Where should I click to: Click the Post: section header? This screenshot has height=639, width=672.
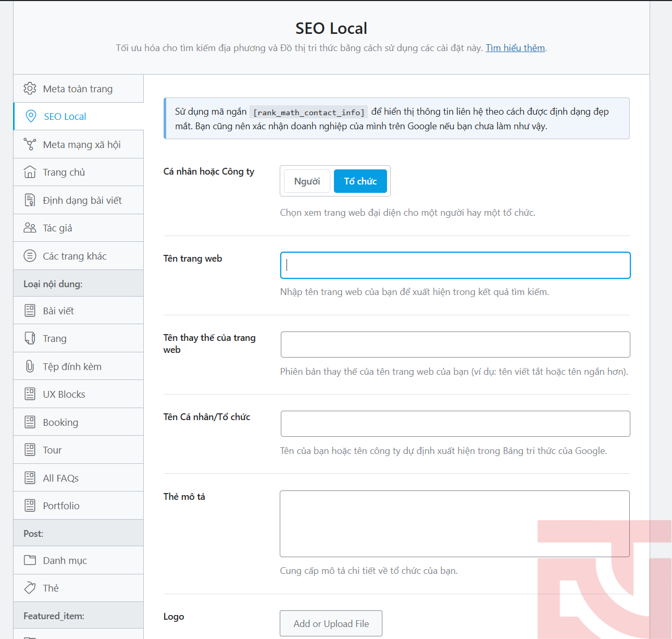click(x=78, y=533)
